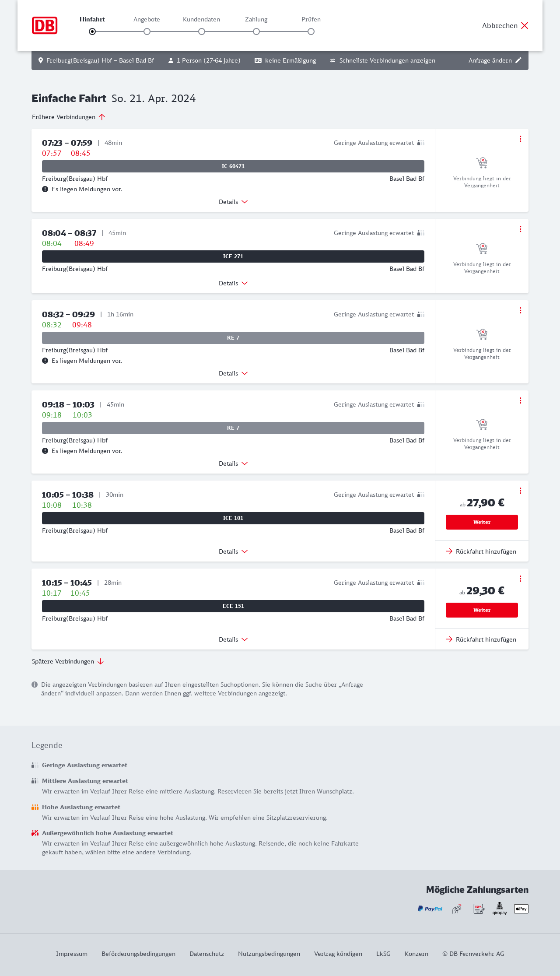
Task: Click the Abbrechen X icon
Action: coord(525,25)
